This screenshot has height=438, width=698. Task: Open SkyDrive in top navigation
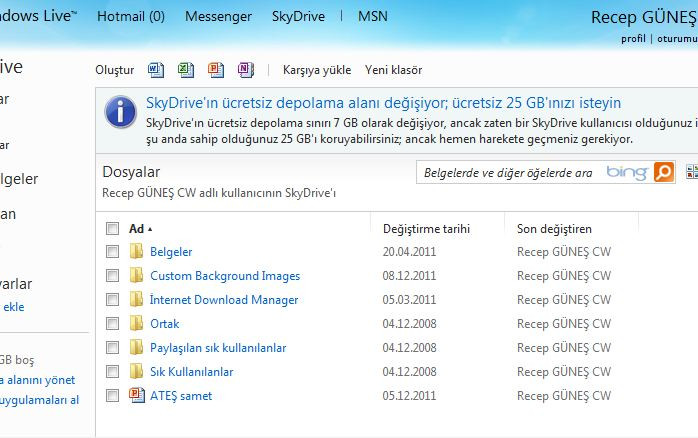tap(298, 16)
